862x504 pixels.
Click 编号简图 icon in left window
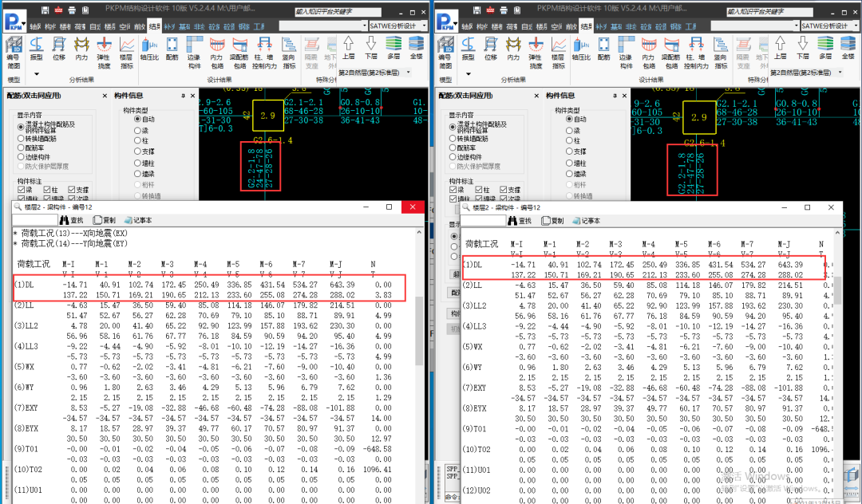click(x=14, y=53)
